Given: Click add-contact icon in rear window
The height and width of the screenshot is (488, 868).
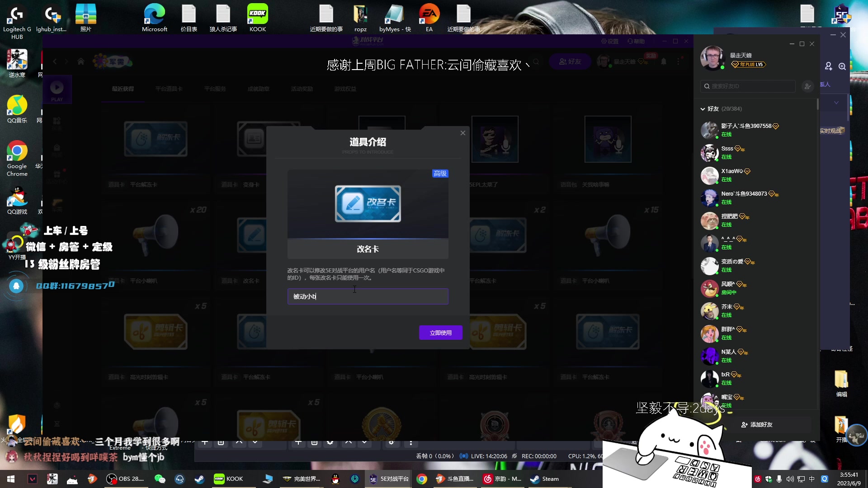Looking at the screenshot, I should click(828, 66).
